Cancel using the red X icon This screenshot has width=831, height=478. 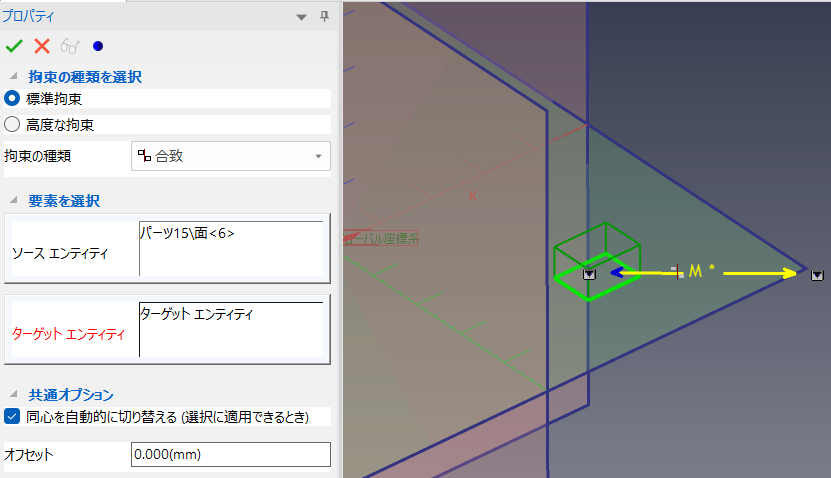(x=42, y=46)
